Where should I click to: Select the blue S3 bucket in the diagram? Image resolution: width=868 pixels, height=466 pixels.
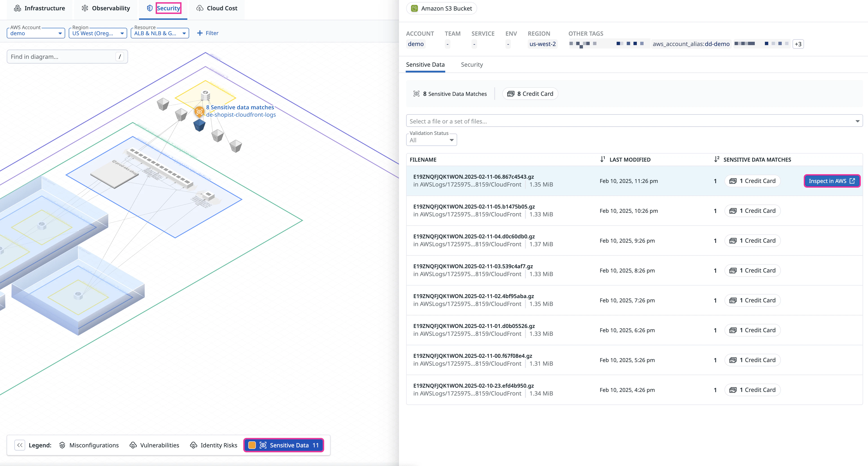(x=199, y=125)
